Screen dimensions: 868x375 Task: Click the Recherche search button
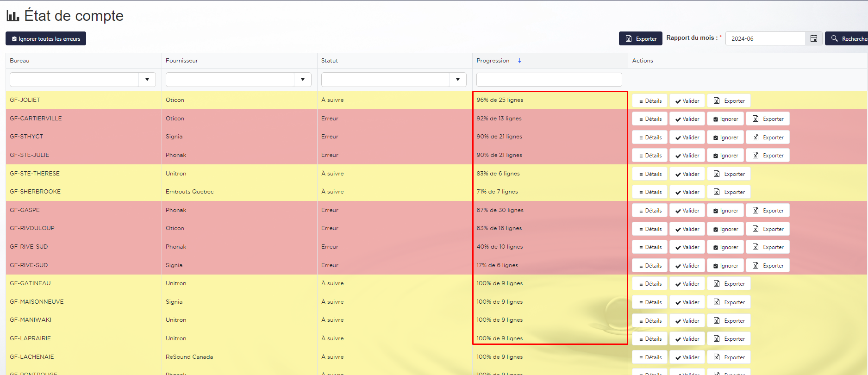pos(848,38)
